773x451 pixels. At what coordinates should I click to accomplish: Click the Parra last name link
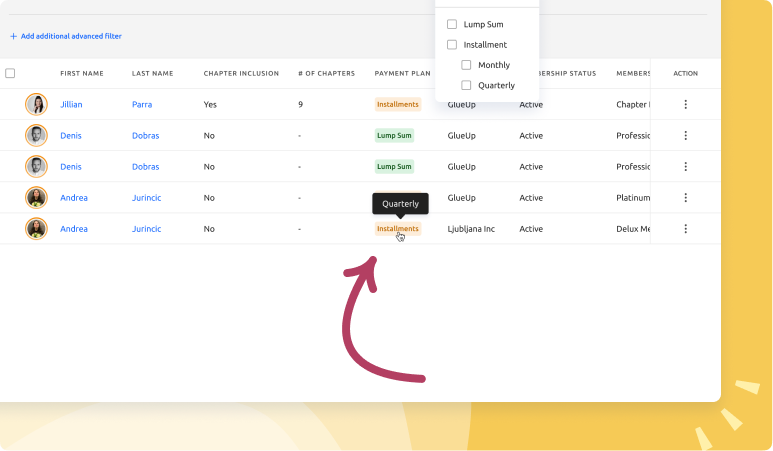click(x=142, y=104)
